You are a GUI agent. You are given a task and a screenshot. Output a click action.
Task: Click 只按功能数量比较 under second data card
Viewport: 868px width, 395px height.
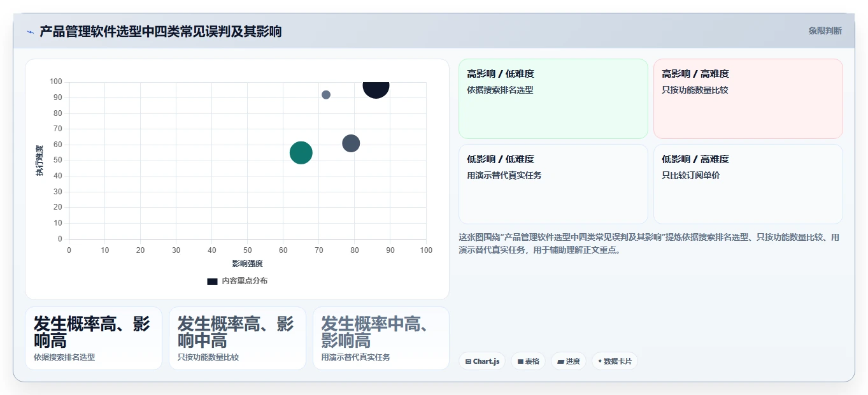[208, 357]
